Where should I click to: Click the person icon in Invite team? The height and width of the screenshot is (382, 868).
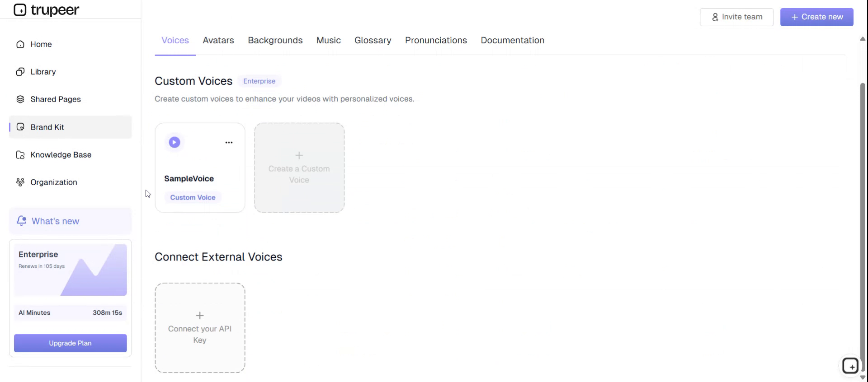pyautogui.click(x=715, y=17)
